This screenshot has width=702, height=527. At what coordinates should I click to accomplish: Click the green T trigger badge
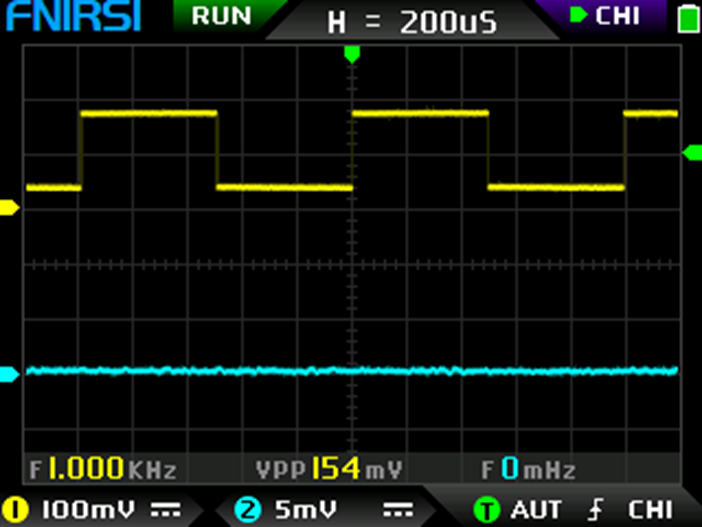coord(486,509)
